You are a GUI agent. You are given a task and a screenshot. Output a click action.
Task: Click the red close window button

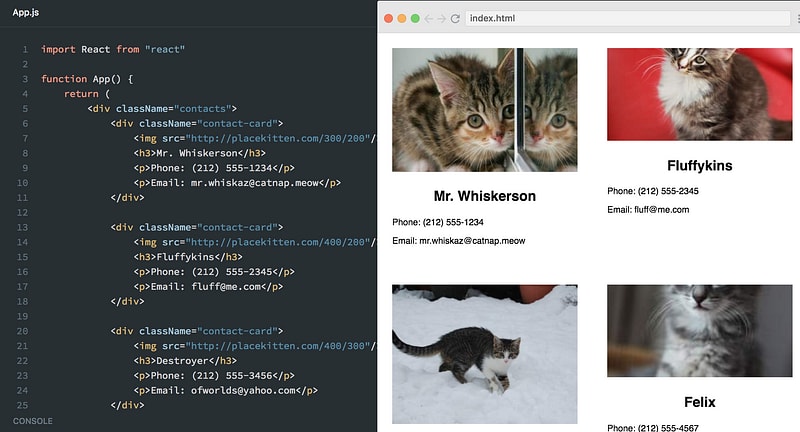pos(388,18)
